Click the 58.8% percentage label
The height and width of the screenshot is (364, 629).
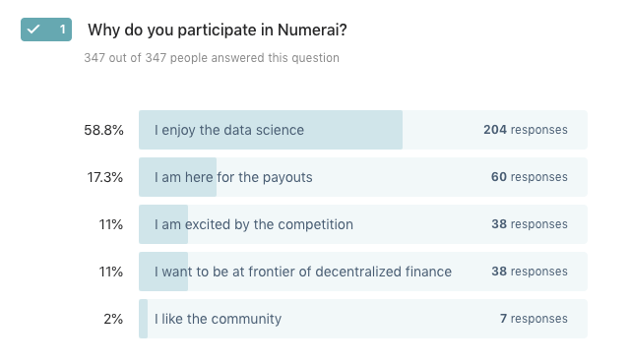pyautogui.click(x=103, y=130)
